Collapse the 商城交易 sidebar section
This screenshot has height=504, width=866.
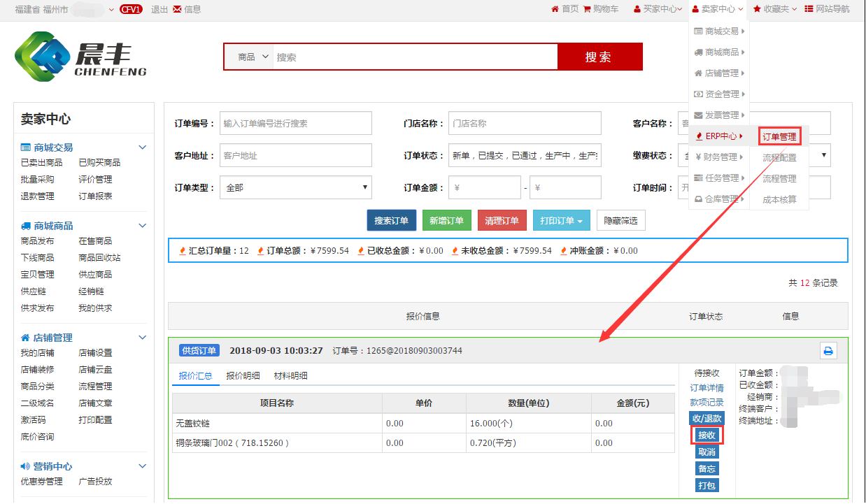[143, 147]
